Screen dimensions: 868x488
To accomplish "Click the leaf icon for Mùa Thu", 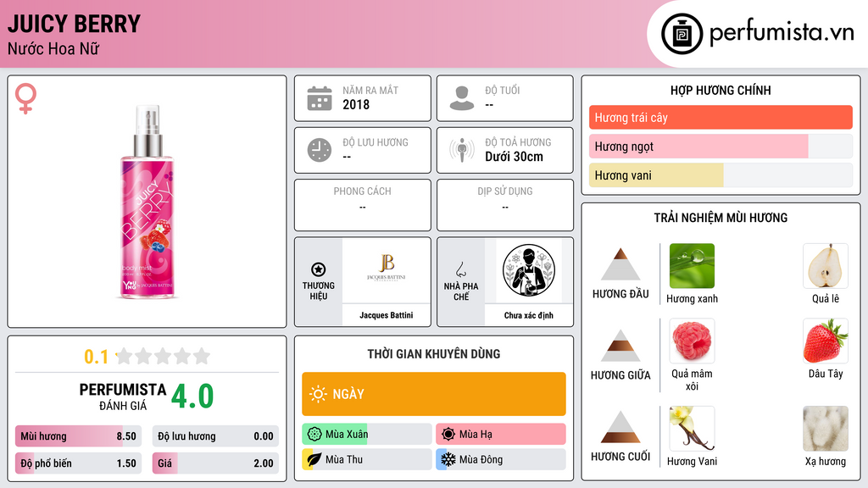I will [314, 459].
